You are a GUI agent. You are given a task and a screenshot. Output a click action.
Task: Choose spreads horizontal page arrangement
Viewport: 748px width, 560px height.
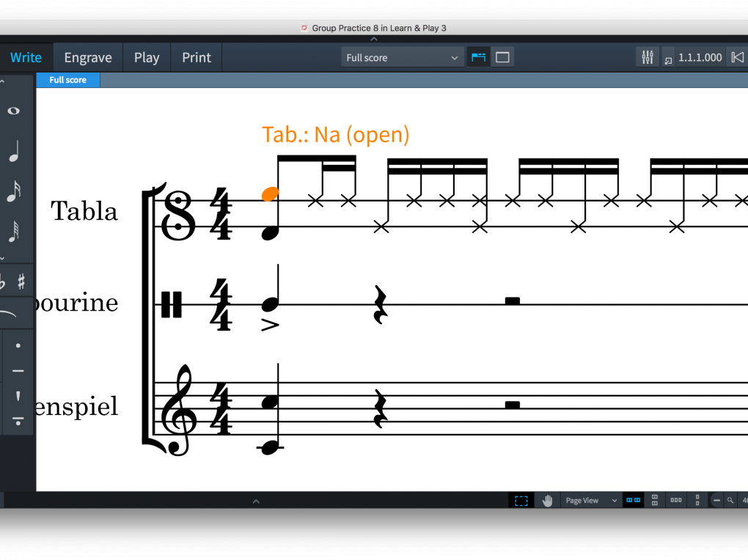(x=633, y=501)
